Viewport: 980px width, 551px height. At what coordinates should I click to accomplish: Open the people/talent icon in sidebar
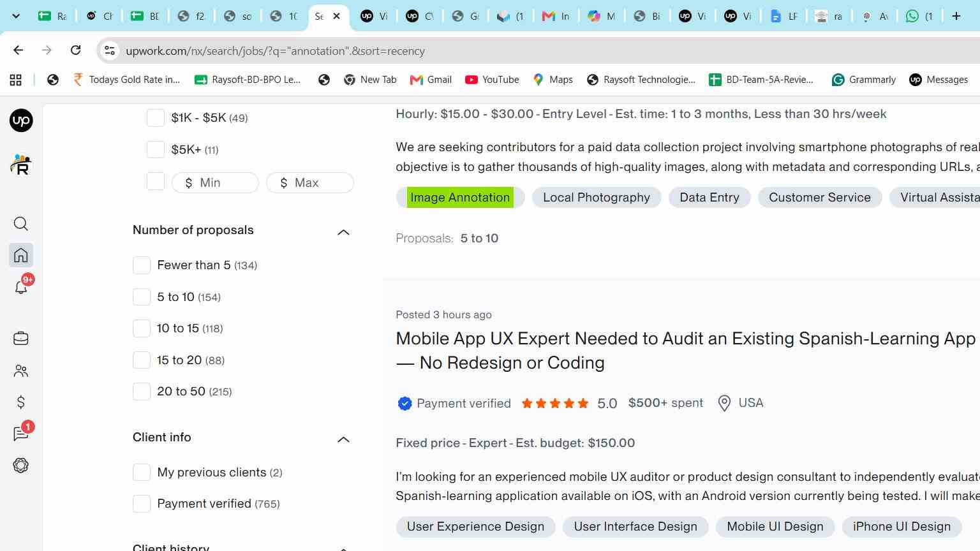21,371
